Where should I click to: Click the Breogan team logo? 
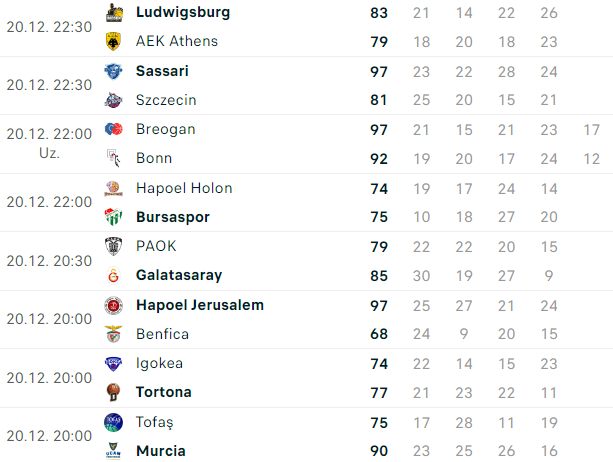(x=114, y=129)
